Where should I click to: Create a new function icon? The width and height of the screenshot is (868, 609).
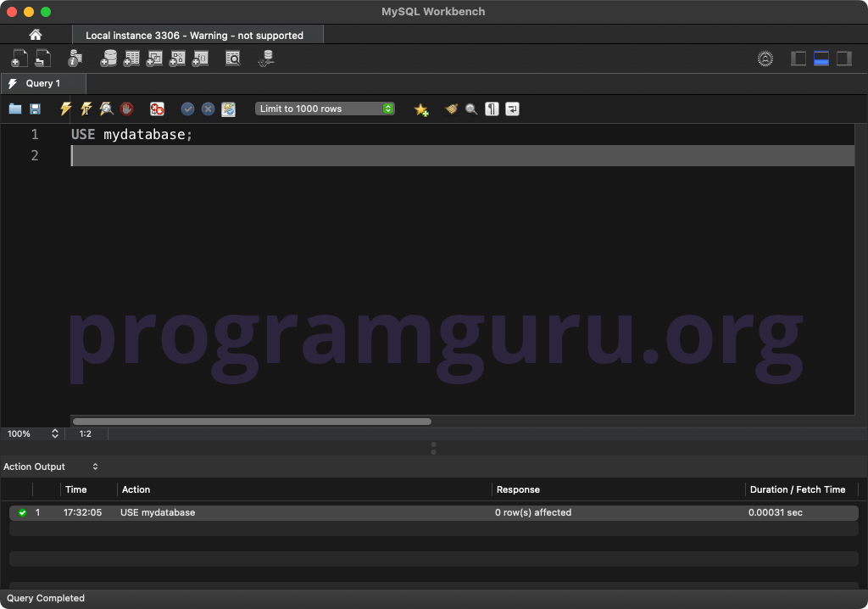(200, 59)
